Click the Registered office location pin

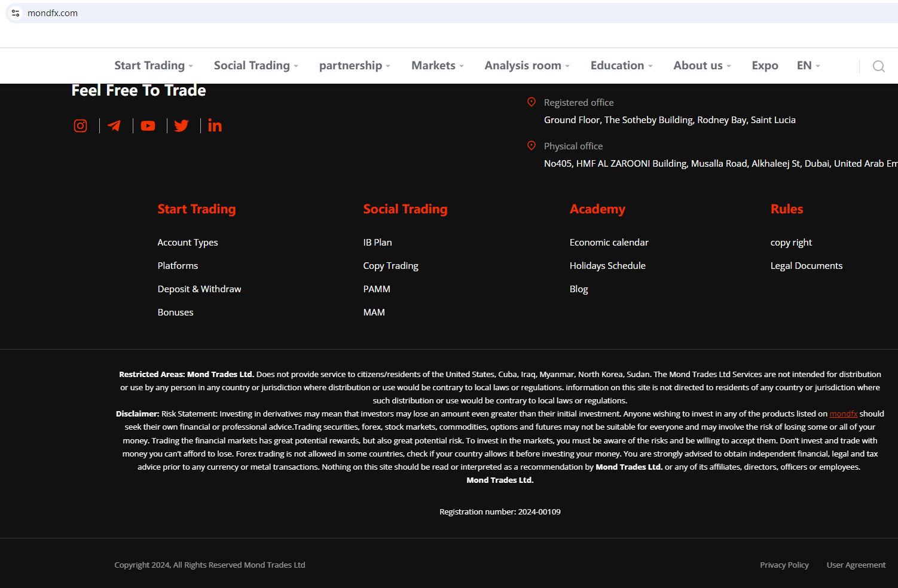(531, 102)
